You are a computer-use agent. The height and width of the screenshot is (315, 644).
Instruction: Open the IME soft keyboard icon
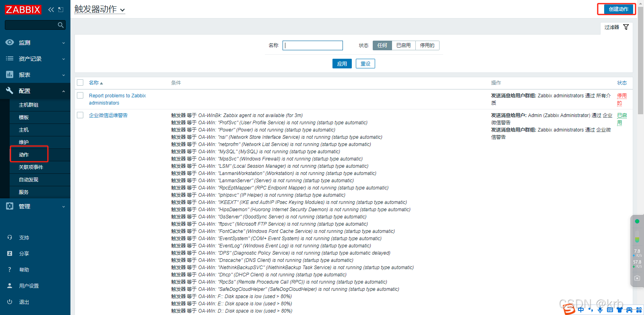(610, 310)
